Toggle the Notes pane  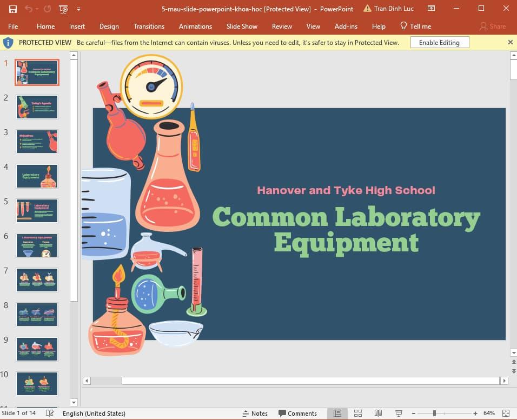pos(255,414)
